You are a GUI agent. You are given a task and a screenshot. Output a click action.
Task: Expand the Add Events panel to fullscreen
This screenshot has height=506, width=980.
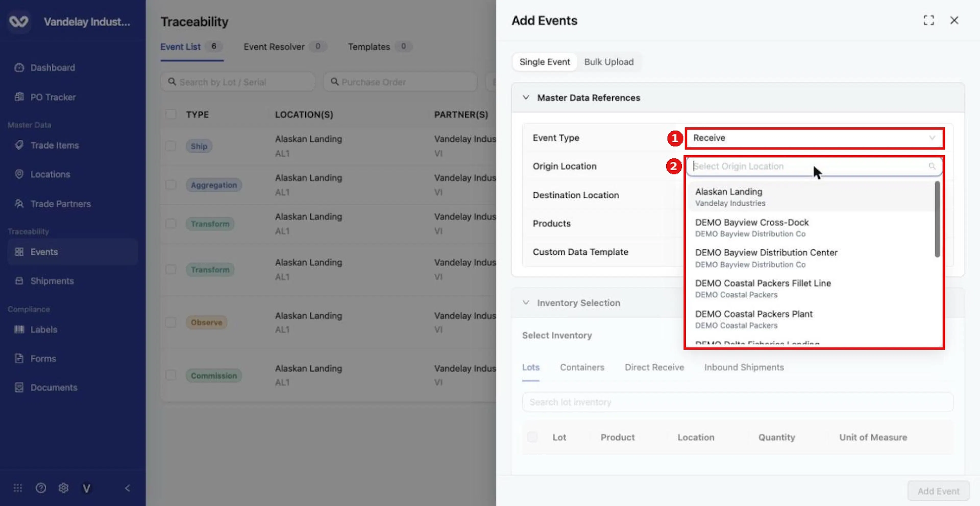pyautogui.click(x=929, y=20)
